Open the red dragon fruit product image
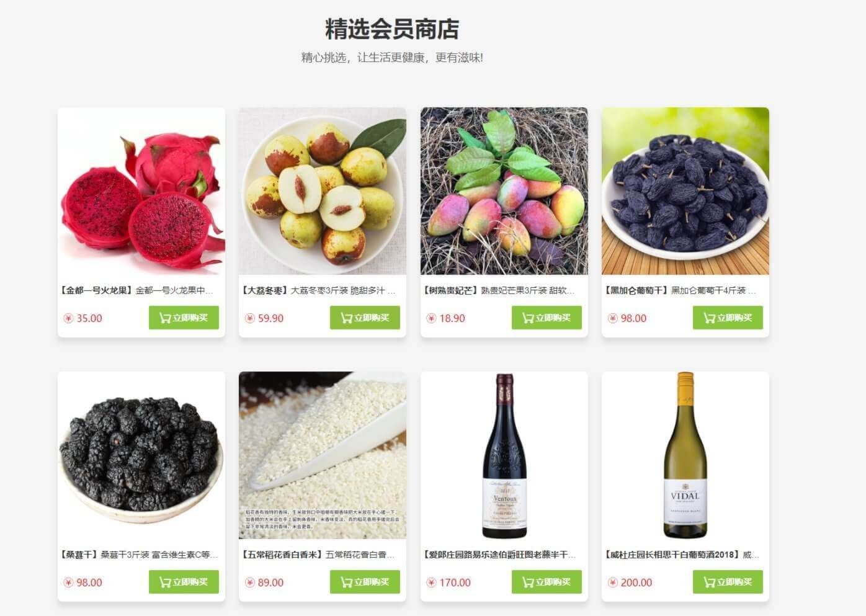This screenshot has height=616, width=866. coord(141,191)
